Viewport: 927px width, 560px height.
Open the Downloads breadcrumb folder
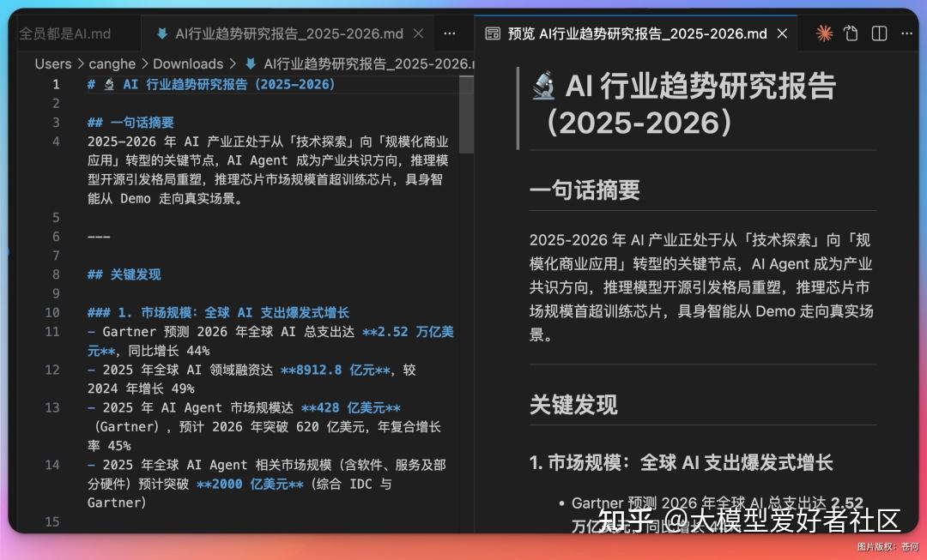pos(188,63)
